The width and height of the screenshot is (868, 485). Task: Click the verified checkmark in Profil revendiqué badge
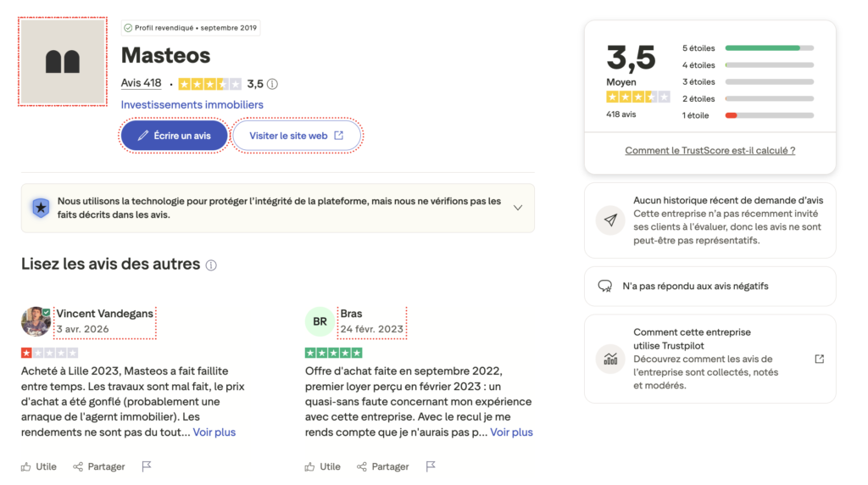128,28
